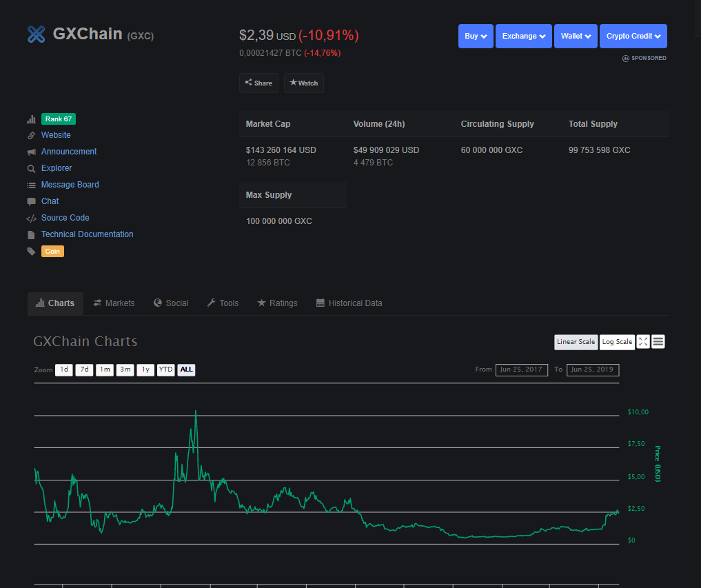
Task: Open the Markets tab
Action: click(114, 303)
